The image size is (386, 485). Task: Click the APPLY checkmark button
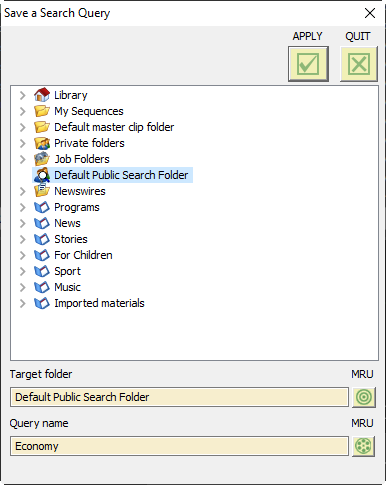click(x=308, y=64)
